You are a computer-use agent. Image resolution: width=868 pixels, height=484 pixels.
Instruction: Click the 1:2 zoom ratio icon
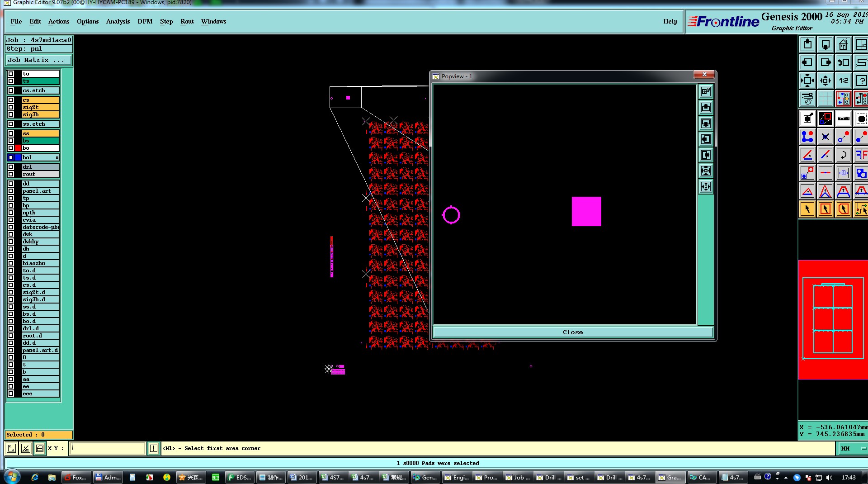(844, 81)
